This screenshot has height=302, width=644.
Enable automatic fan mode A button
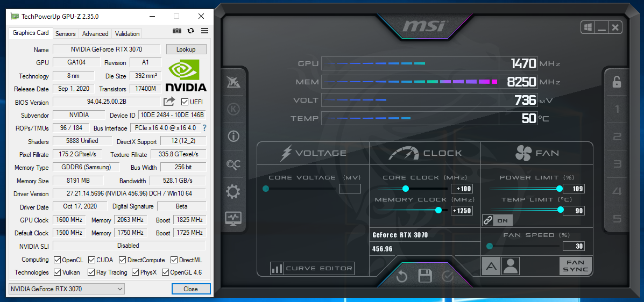click(491, 266)
